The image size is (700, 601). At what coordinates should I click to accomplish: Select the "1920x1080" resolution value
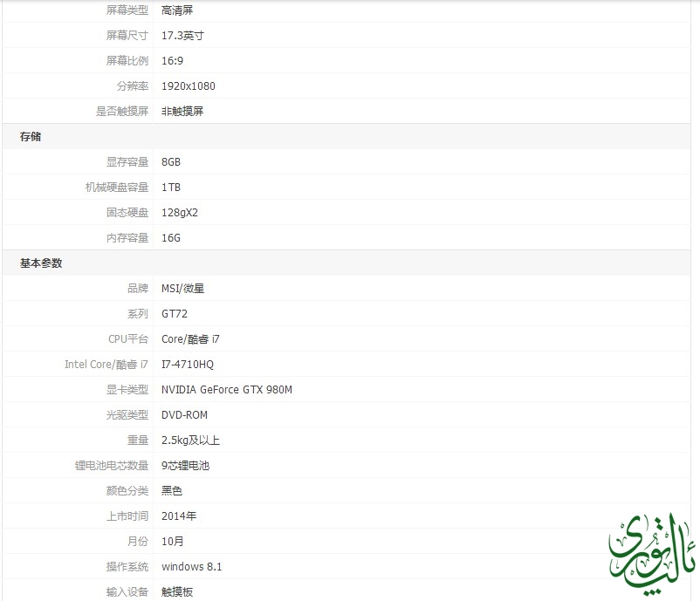tap(189, 86)
